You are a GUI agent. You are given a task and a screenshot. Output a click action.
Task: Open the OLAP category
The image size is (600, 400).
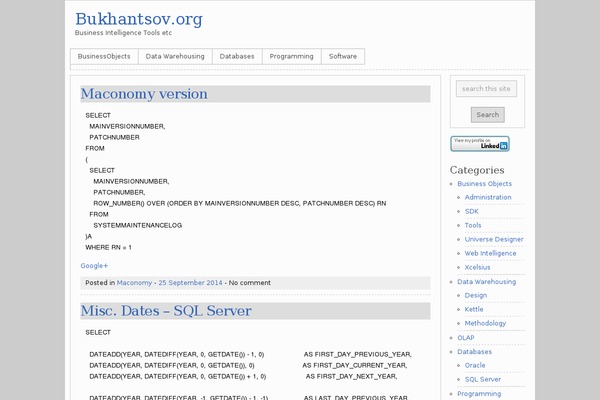click(x=466, y=338)
